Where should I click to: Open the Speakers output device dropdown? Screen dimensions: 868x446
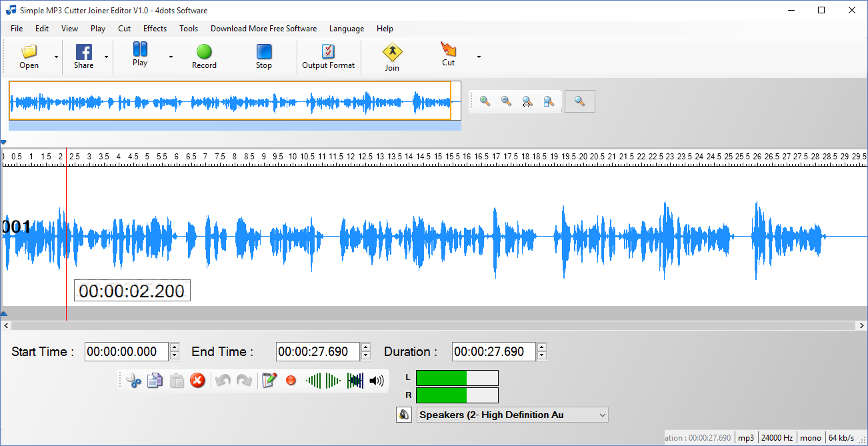513,415
